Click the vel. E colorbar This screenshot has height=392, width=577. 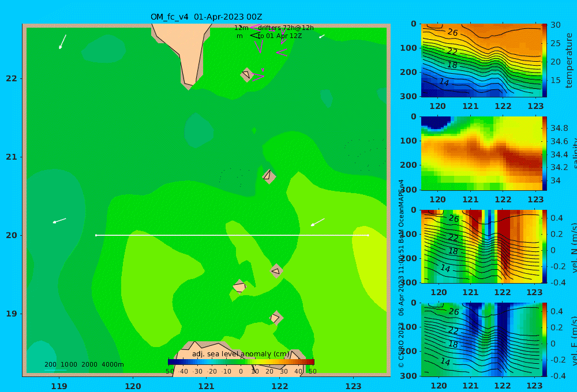coord(545,340)
